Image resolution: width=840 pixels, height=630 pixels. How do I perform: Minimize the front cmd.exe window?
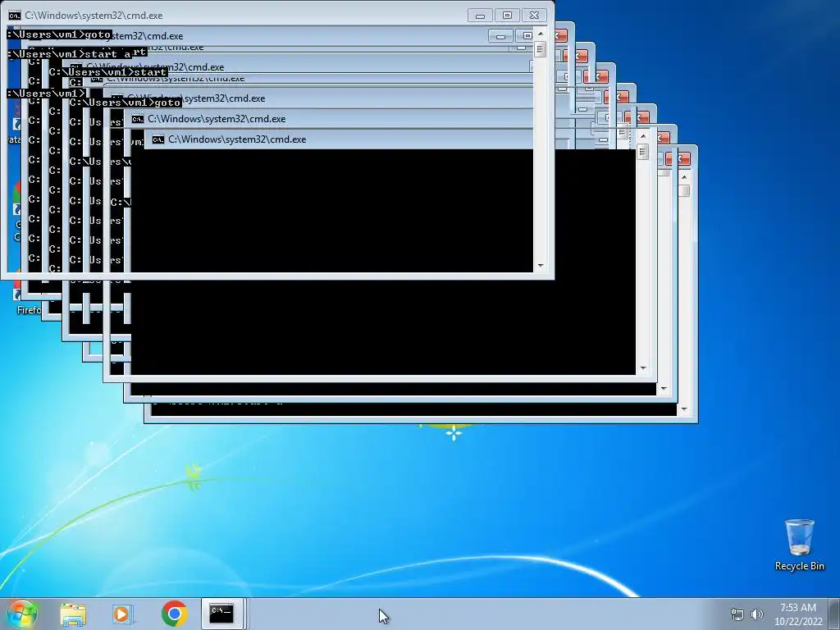point(480,16)
